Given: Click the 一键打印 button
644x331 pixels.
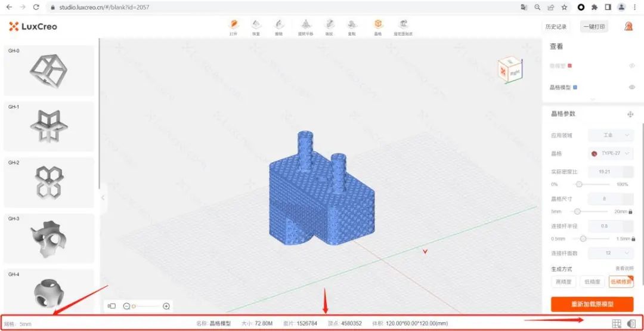Looking at the screenshot, I should 594,27.
